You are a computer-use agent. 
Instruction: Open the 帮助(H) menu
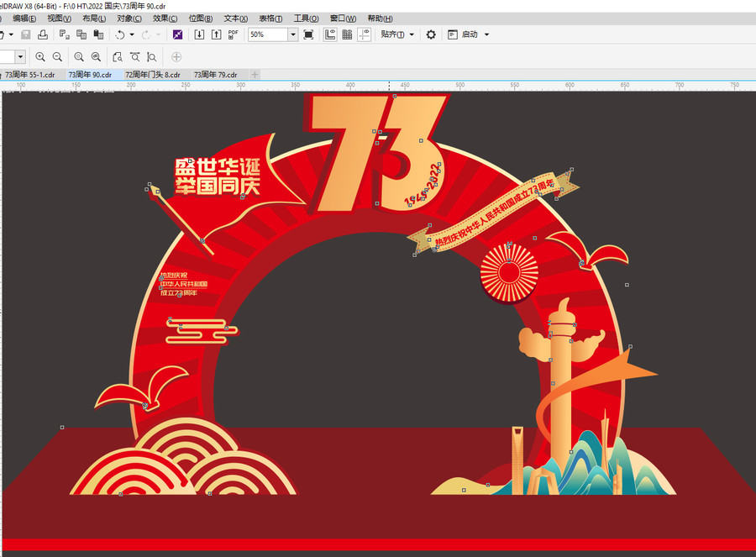click(380, 18)
